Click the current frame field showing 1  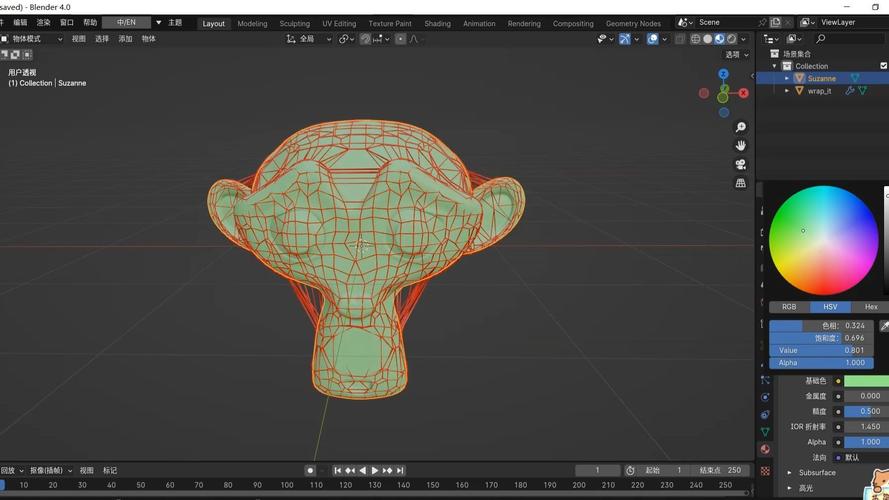click(x=598, y=470)
